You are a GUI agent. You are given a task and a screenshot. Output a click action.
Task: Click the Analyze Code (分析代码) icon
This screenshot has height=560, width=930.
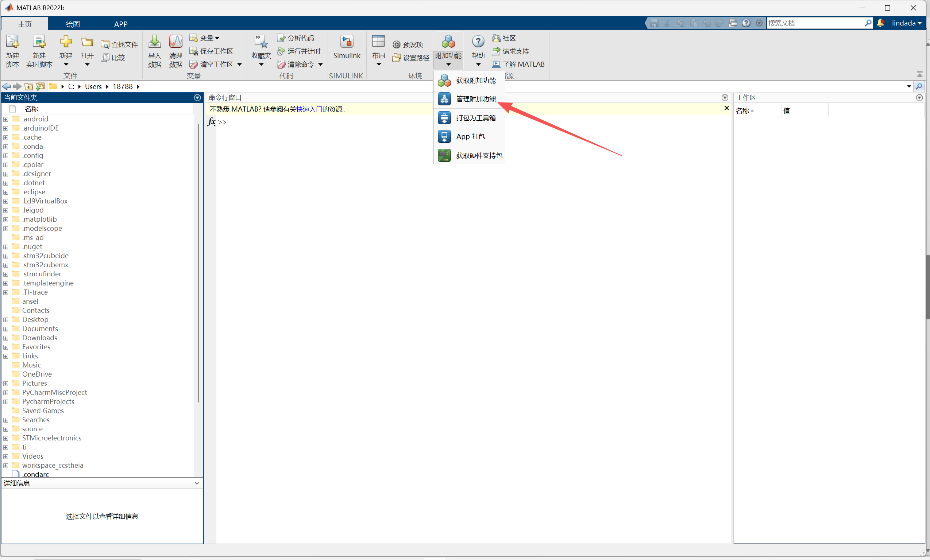(281, 38)
